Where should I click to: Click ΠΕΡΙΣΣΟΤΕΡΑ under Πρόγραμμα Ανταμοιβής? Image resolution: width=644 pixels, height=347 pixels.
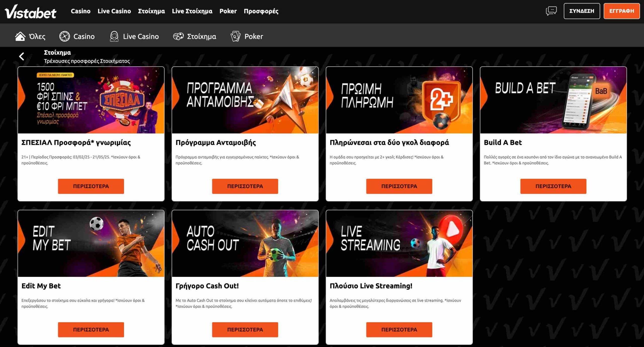[x=245, y=186]
